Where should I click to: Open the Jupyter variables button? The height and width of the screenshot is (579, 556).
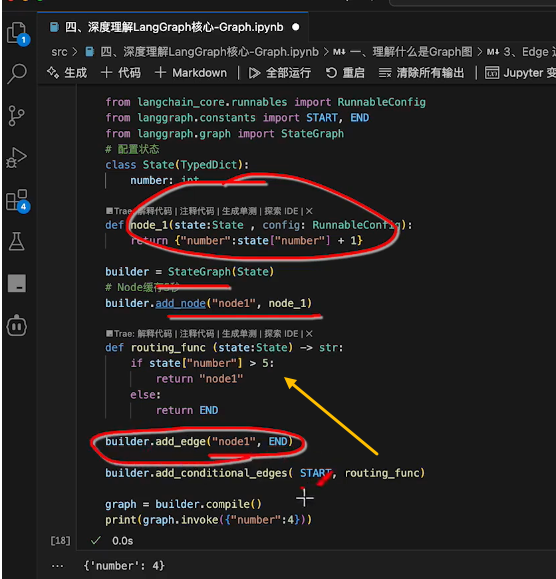(x=521, y=73)
